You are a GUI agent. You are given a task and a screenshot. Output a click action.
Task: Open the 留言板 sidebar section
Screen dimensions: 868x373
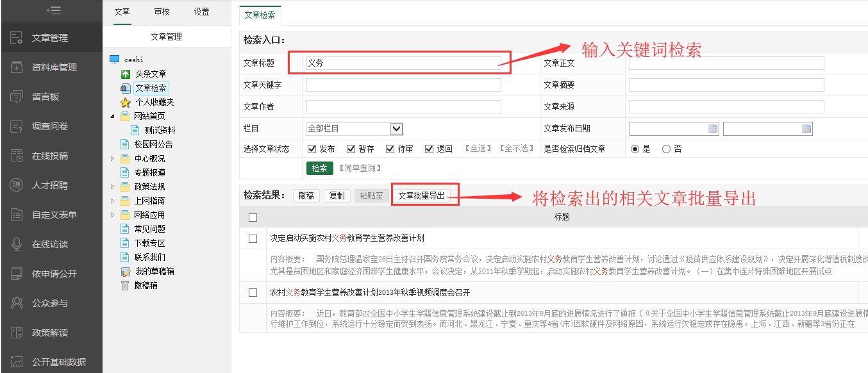(x=45, y=97)
